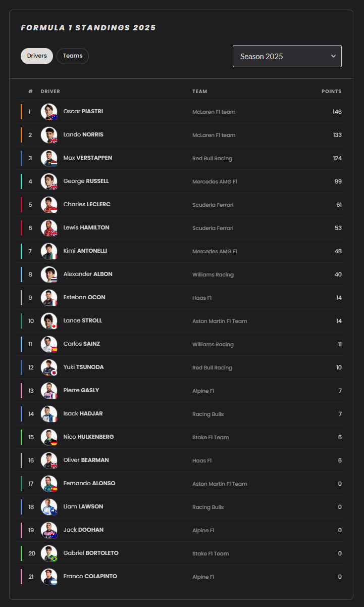Switch to the Drivers standings tab
Screen dimensions: 364x607
pyautogui.click(x=37, y=56)
